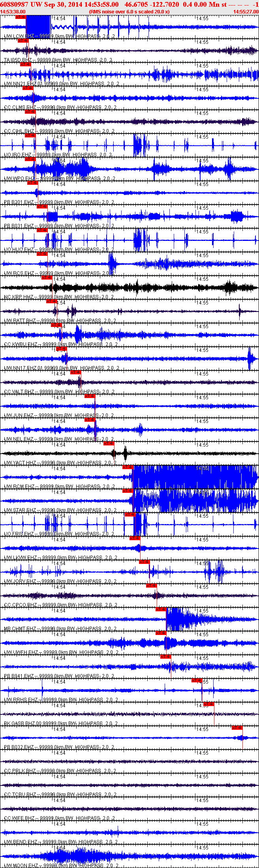Click the UW.RCM.EHZ station label
The image size is (259, 868).
click(x=60, y=487)
